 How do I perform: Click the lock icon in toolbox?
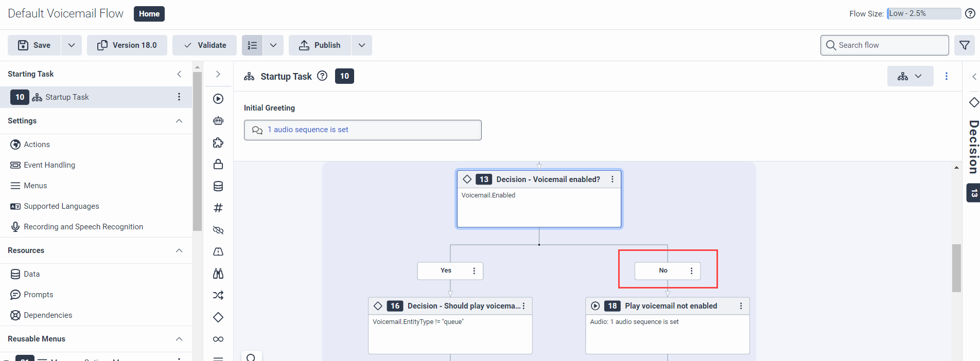[218, 164]
